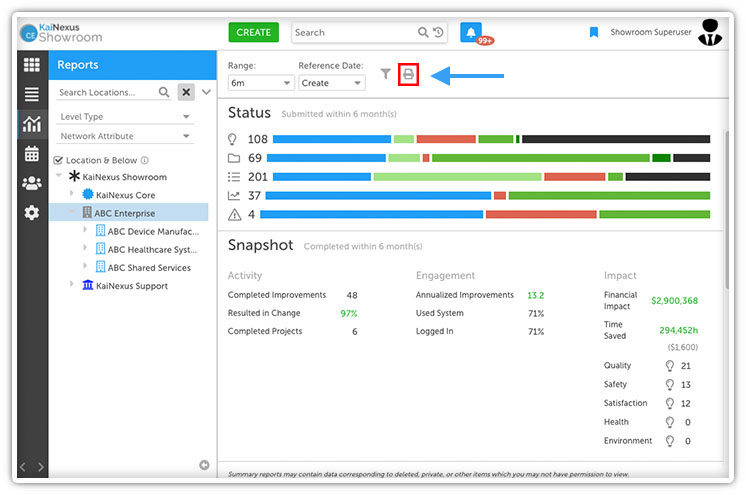Collapse the locations panel arrow icon
This screenshot has height=495, width=746.
[x=204, y=465]
